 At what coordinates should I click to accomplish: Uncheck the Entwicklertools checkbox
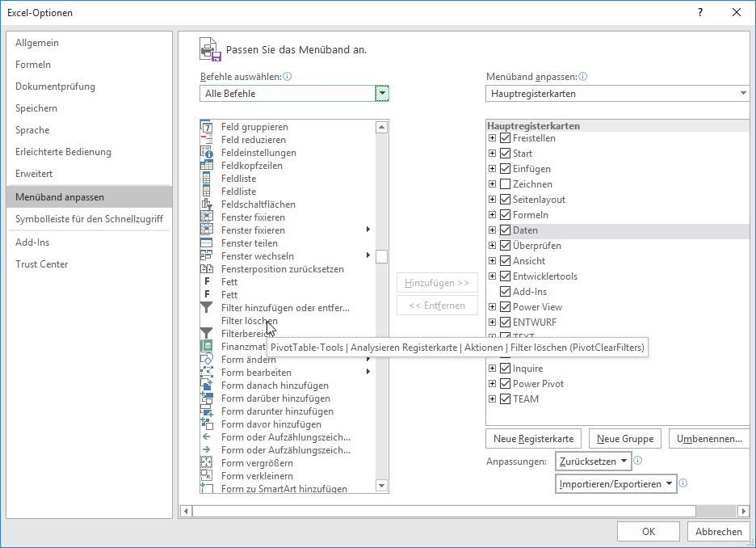point(506,276)
